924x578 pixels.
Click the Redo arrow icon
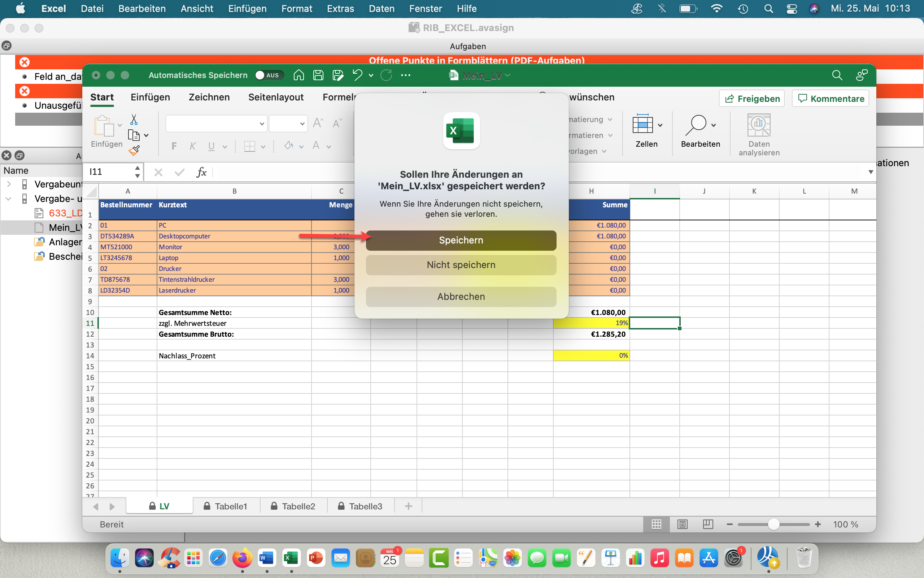386,75
